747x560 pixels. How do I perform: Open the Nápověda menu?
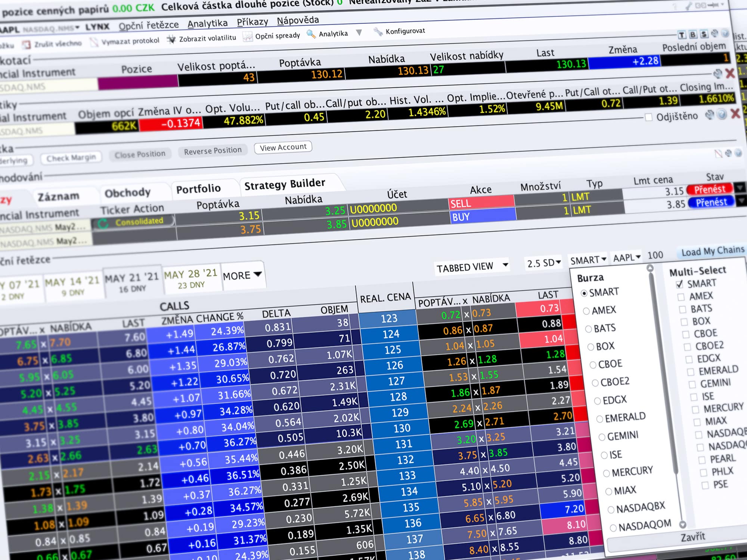298,20
